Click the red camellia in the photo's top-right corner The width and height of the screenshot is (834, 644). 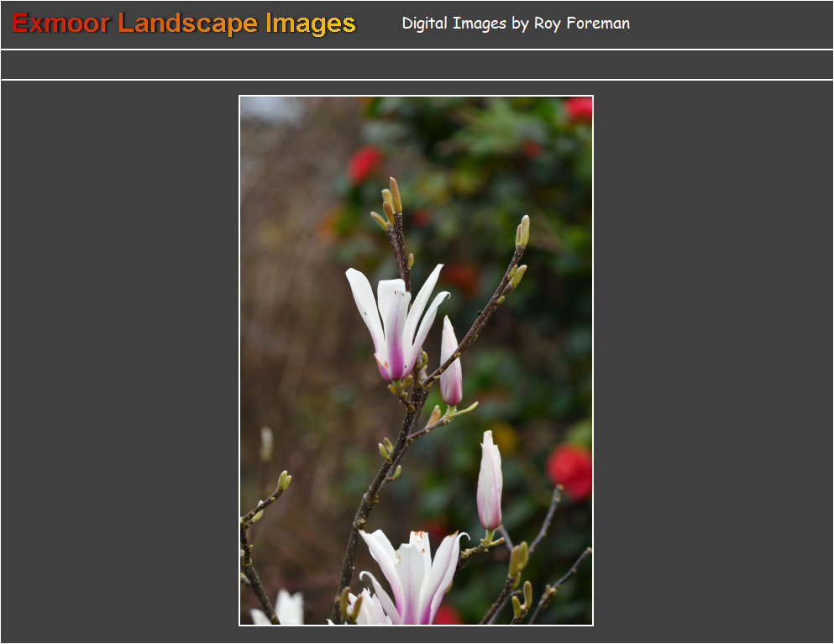point(578,108)
